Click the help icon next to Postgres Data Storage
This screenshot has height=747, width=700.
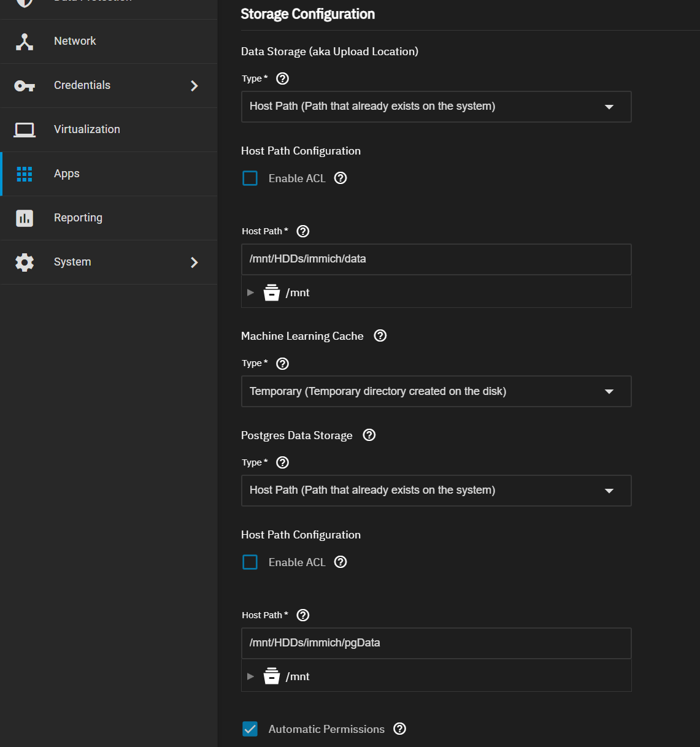pyautogui.click(x=369, y=435)
